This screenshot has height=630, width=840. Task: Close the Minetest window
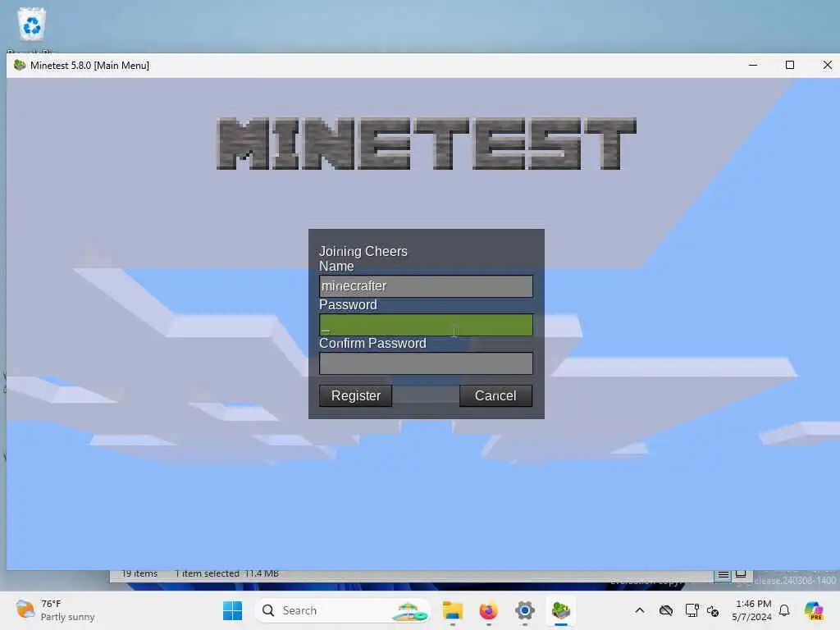point(827,65)
